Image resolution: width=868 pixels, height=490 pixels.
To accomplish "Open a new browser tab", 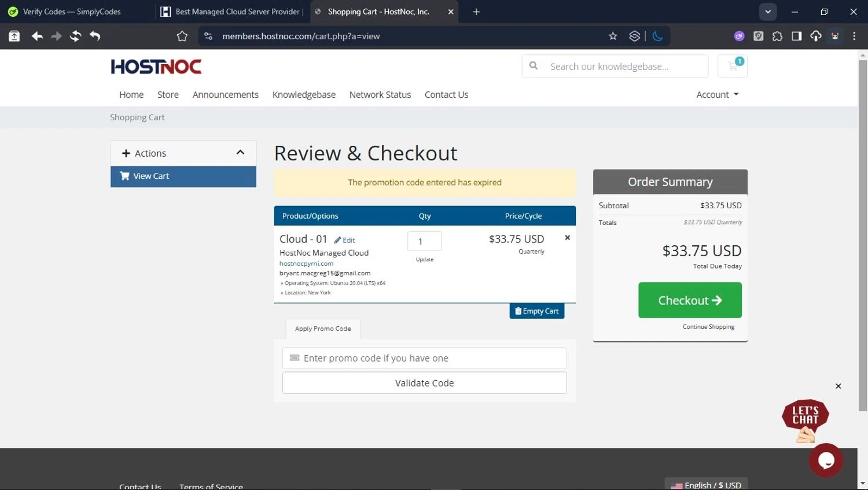I will [x=476, y=12].
